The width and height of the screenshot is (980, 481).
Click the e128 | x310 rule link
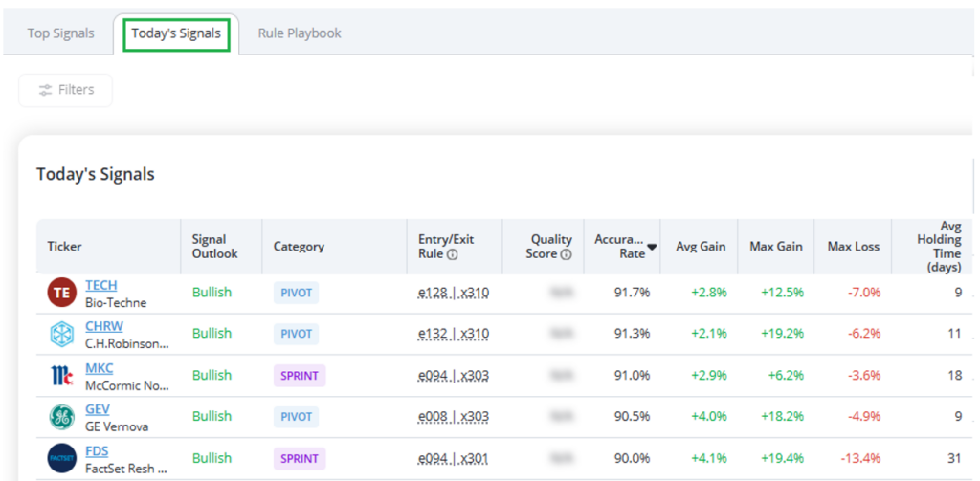[454, 293]
